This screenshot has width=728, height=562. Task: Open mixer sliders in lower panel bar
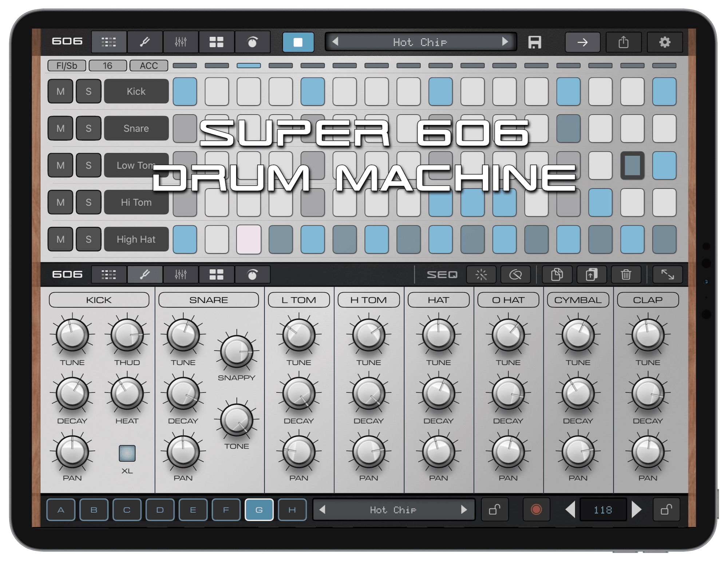[181, 275]
